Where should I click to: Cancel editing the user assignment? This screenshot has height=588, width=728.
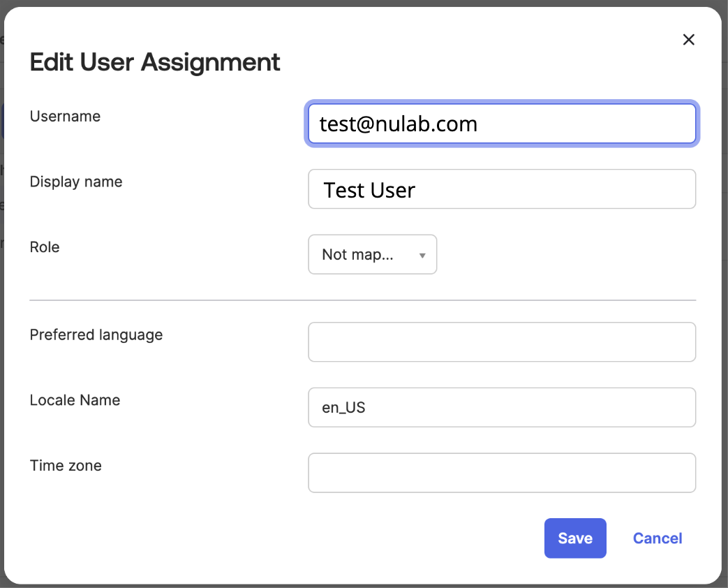657,538
